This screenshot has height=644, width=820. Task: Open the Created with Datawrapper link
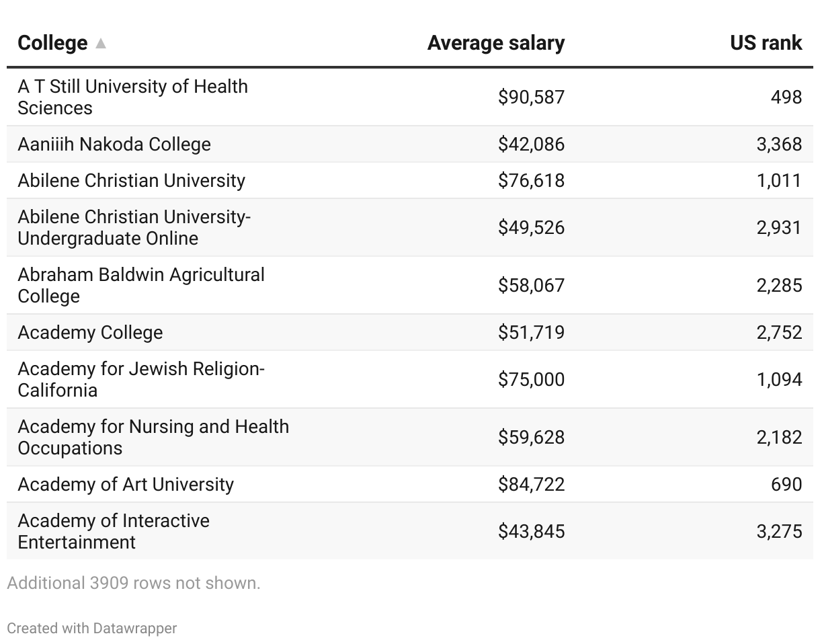pyautogui.click(x=92, y=628)
